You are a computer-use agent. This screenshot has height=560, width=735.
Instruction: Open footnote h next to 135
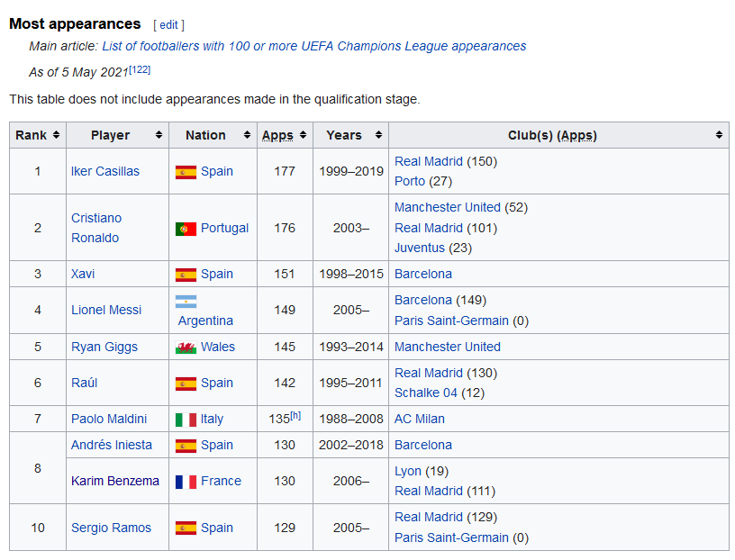click(295, 415)
